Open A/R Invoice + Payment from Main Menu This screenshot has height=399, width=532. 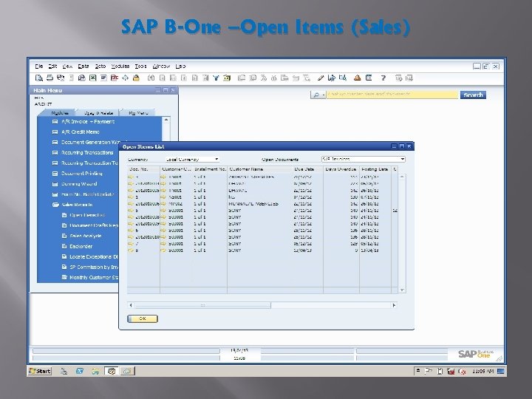88,121
